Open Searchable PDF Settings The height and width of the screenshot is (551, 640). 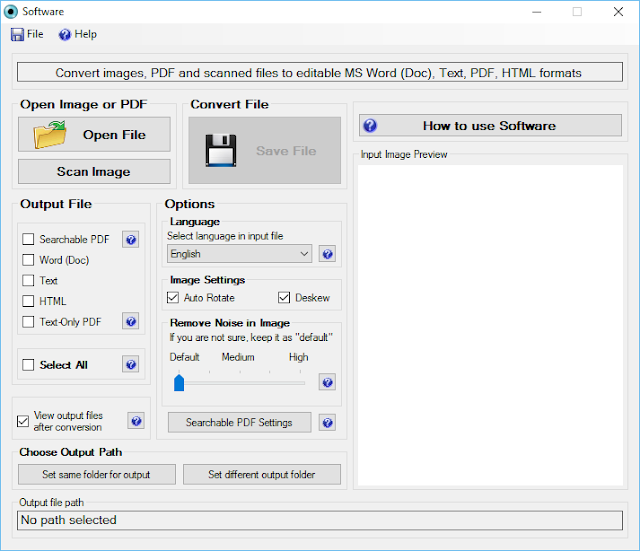(240, 422)
